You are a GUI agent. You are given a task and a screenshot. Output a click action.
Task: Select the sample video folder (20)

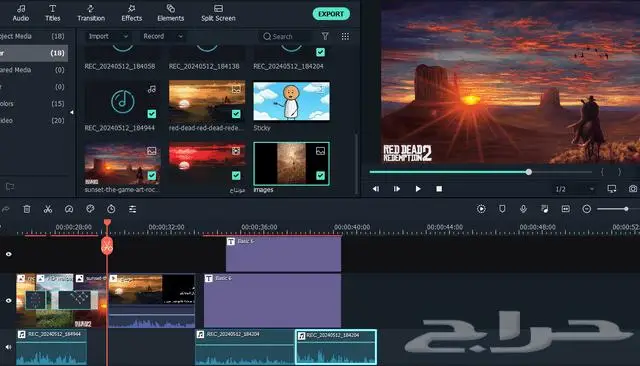[33, 120]
